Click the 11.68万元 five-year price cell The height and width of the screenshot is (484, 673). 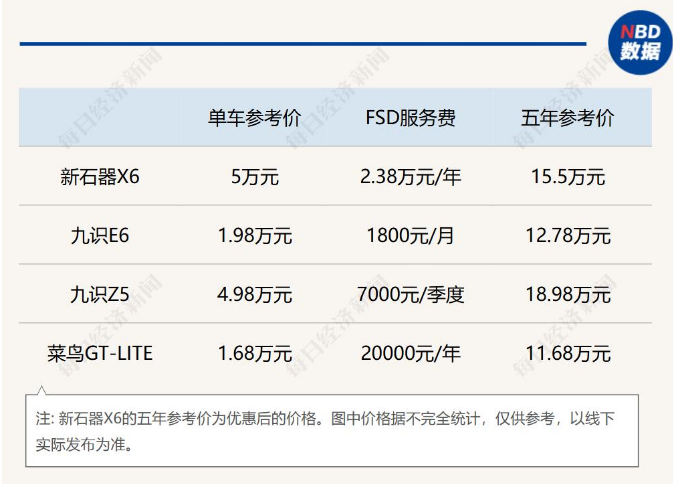pos(568,353)
